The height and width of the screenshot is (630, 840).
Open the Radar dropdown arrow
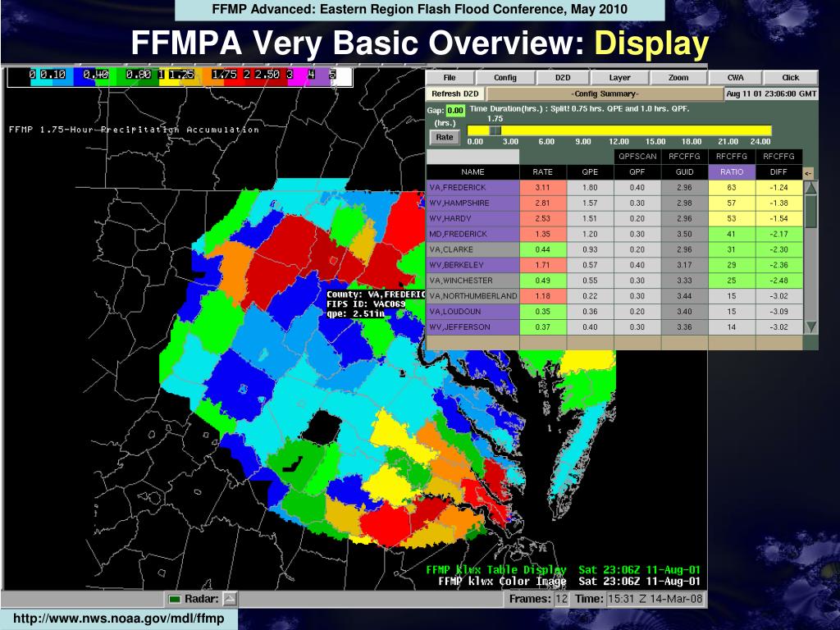[x=230, y=600]
